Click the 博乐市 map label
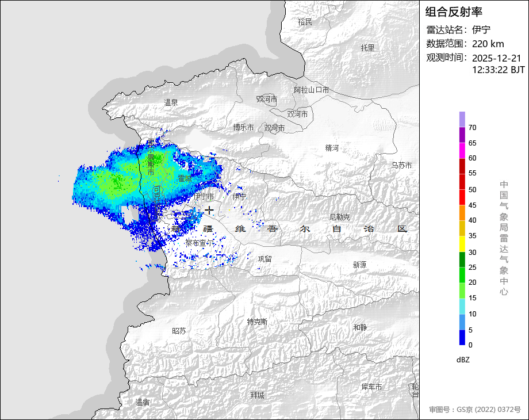The width and height of the screenshot is (529, 420). click(243, 127)
